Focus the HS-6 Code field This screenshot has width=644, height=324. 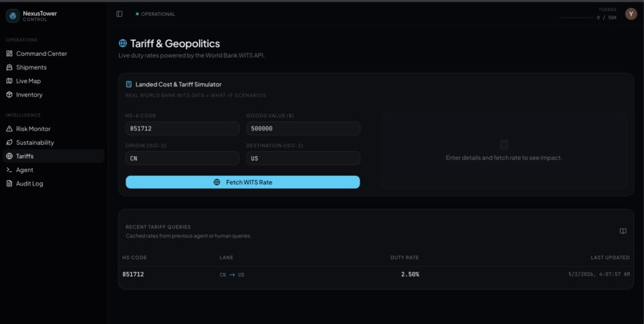point(182,128)
